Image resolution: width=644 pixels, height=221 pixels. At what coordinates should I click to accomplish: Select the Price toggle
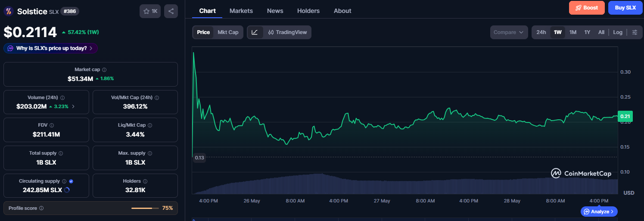pyautogui.click(x=203, y=32)
